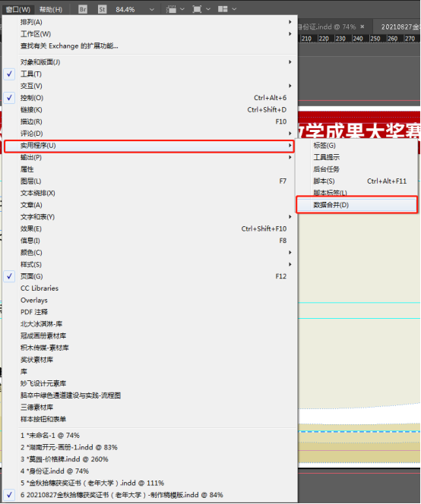
Task: Switch to document 1 未命名-1 @ 74%
Action: point(150,435)
